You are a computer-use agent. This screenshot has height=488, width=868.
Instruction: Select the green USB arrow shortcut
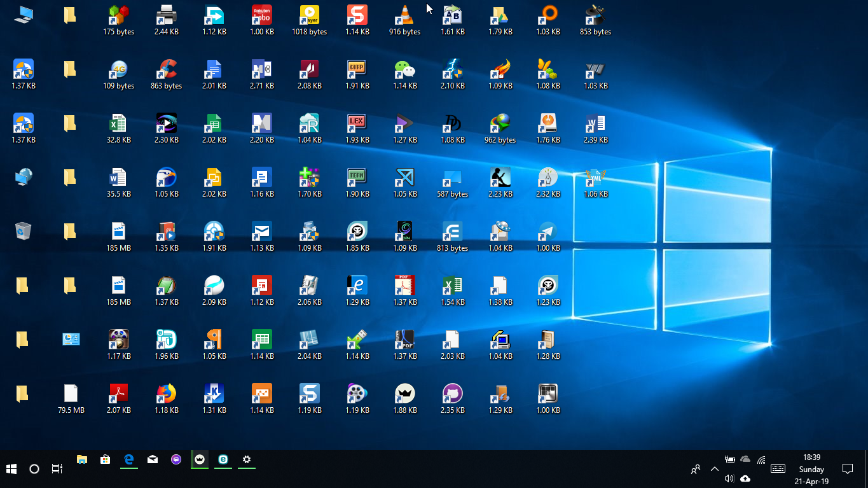click(357, 339)
